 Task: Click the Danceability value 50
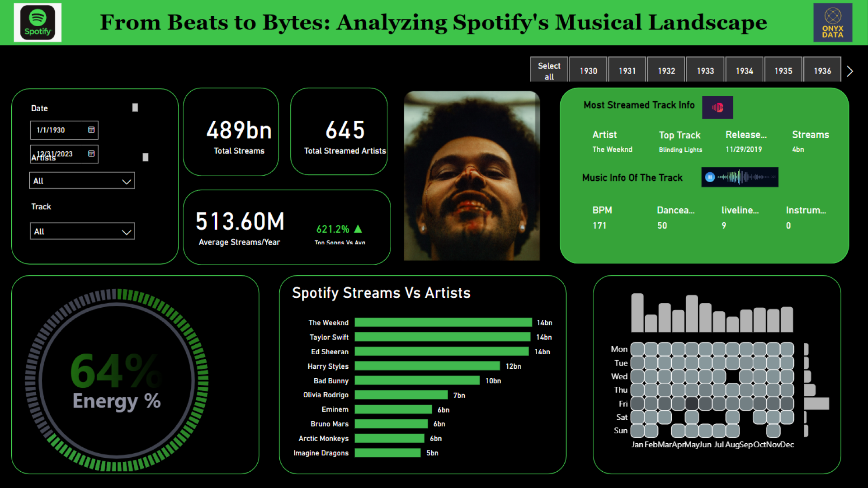(662, 225)
